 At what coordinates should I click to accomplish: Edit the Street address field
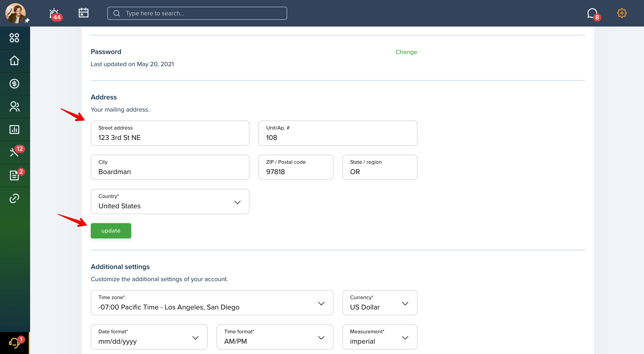tap(170, 133)
